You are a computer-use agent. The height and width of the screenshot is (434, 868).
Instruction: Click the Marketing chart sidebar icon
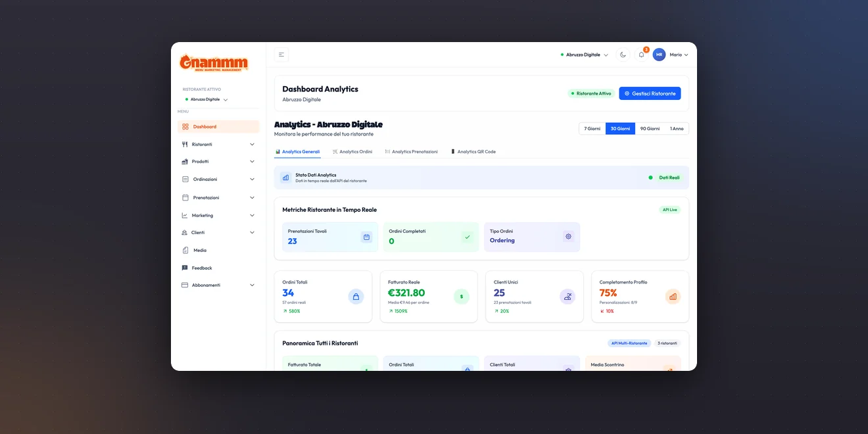[185, 215]
